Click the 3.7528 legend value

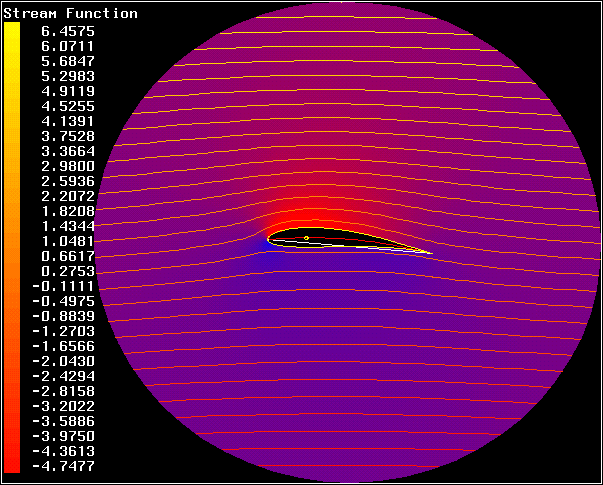[68, 136]
